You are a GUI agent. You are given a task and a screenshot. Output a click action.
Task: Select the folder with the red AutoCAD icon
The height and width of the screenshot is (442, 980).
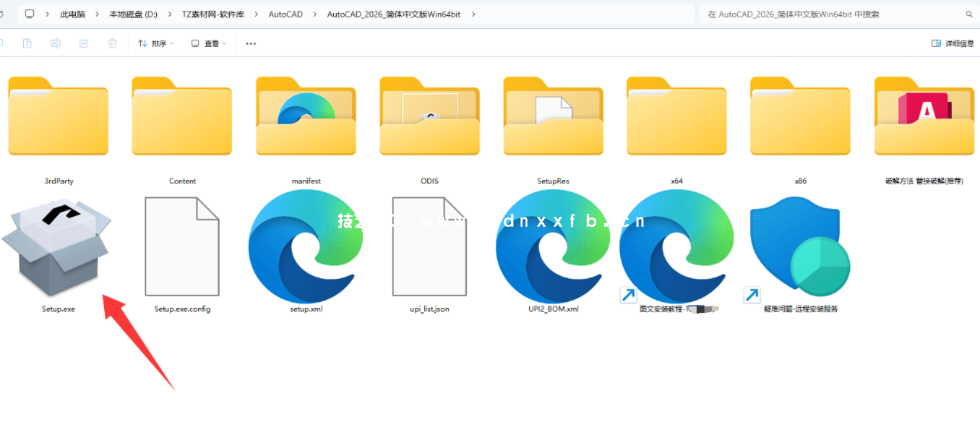[924, 118]
